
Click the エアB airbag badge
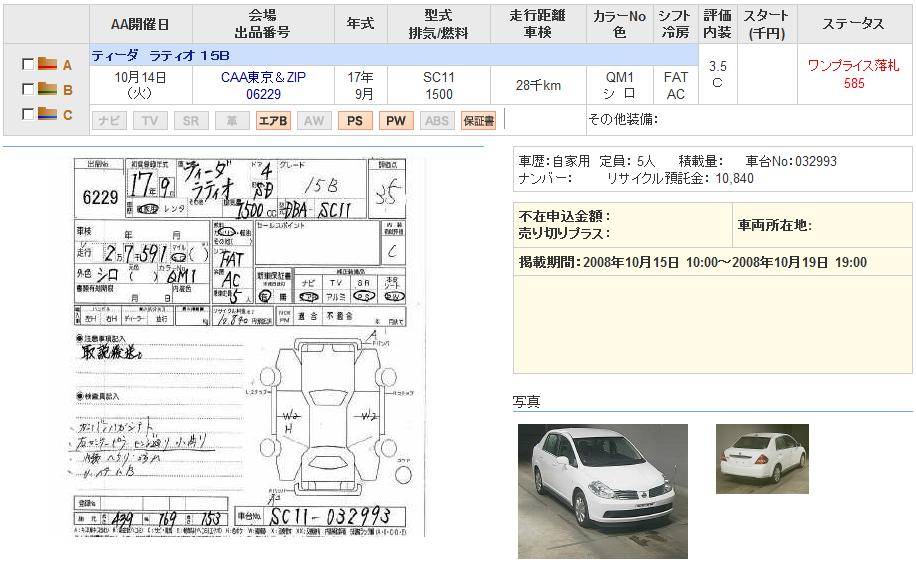pos(273,121)
